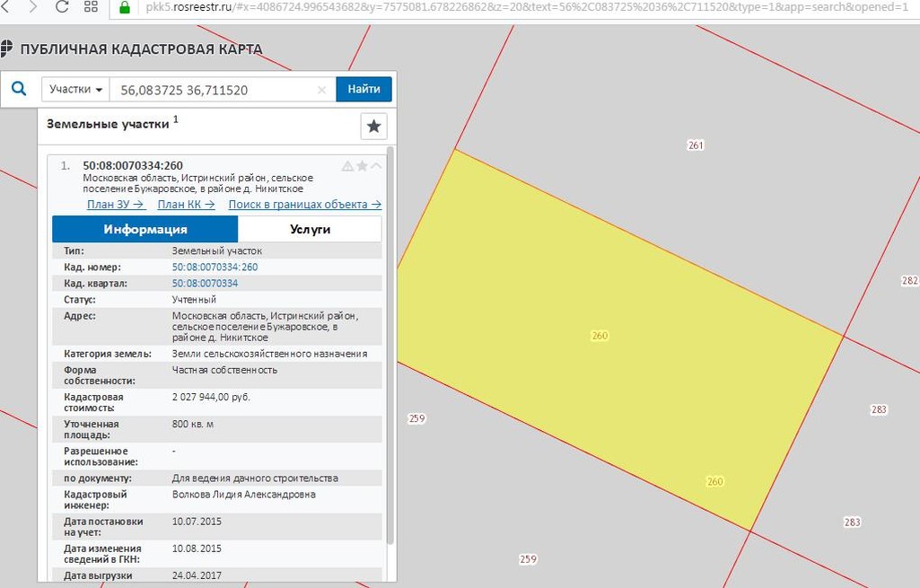Go forward in browser history
This screenshot has height=588, width=920.
[x=33, y=7]
